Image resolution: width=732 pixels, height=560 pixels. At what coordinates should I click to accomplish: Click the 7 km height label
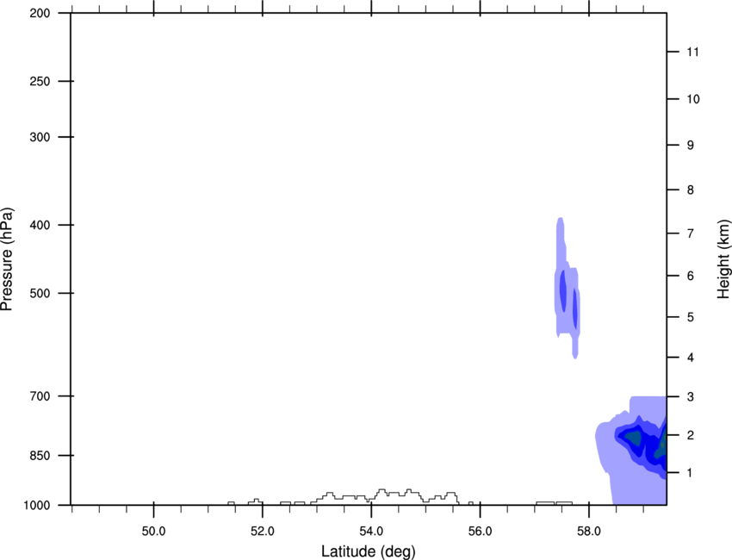click(x=691, y=233)
